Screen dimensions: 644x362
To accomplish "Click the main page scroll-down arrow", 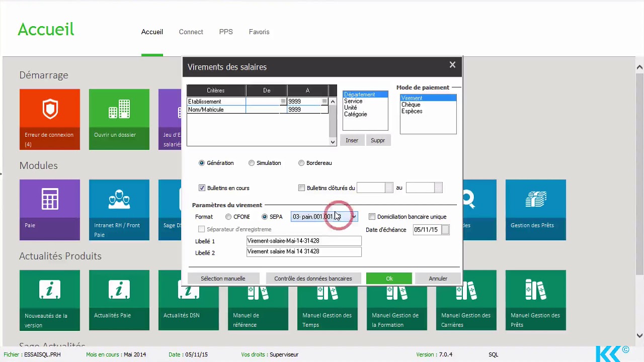I will pyautogui.click(x=639, y=335).
